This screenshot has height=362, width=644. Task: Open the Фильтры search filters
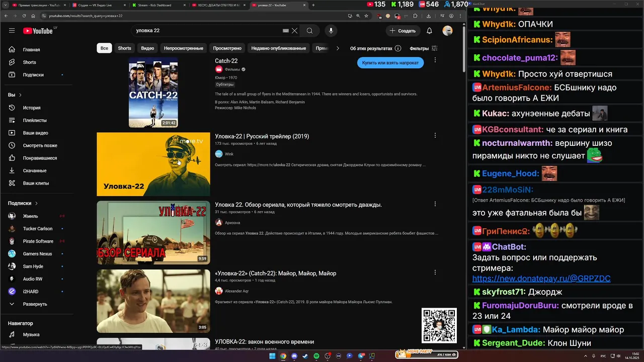pos(424,48)
